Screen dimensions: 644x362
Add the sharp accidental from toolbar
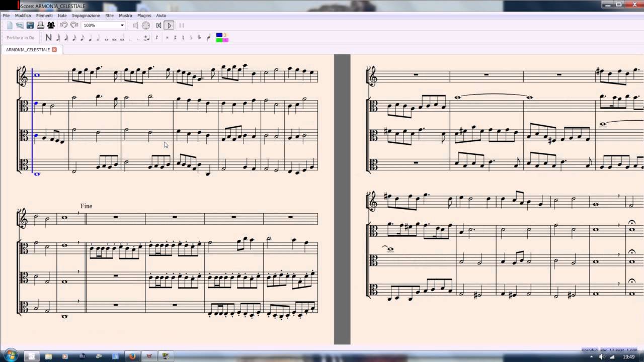tap(175, 38)
